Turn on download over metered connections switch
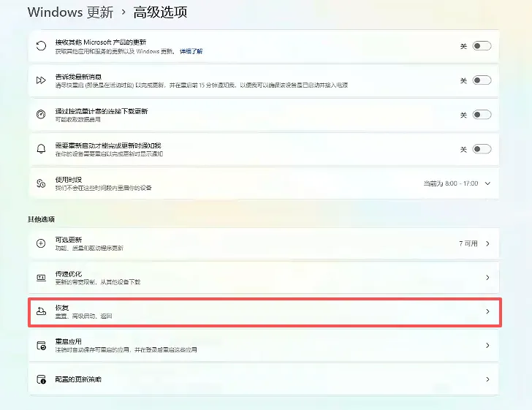This screenshot has height=410, width=532. pyautogui.click(x=482, y=115)
